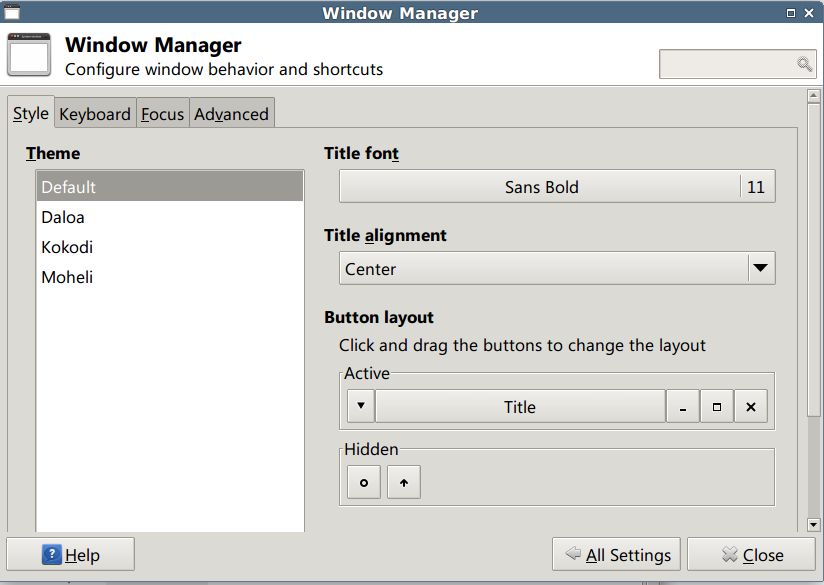Choose the Kokodi theme from list
Viewport: 824px width, 585px height.
[x=67, y=247]
